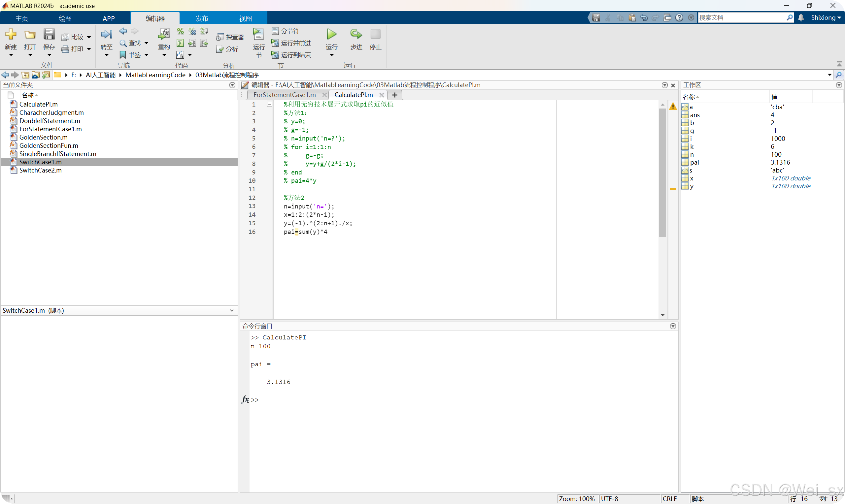Click the notification bell icon

(x=801, y=18)
